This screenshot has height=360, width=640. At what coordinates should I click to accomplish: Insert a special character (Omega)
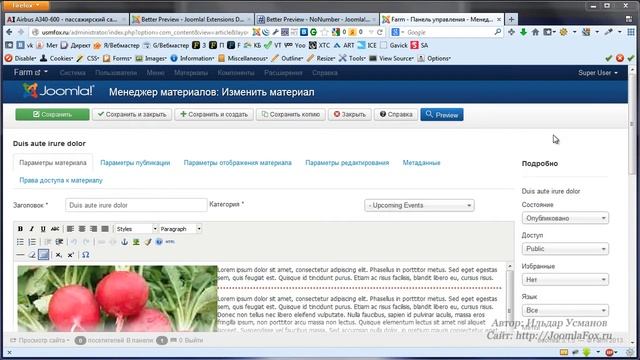pyautogui.click(x=85, y=255)
